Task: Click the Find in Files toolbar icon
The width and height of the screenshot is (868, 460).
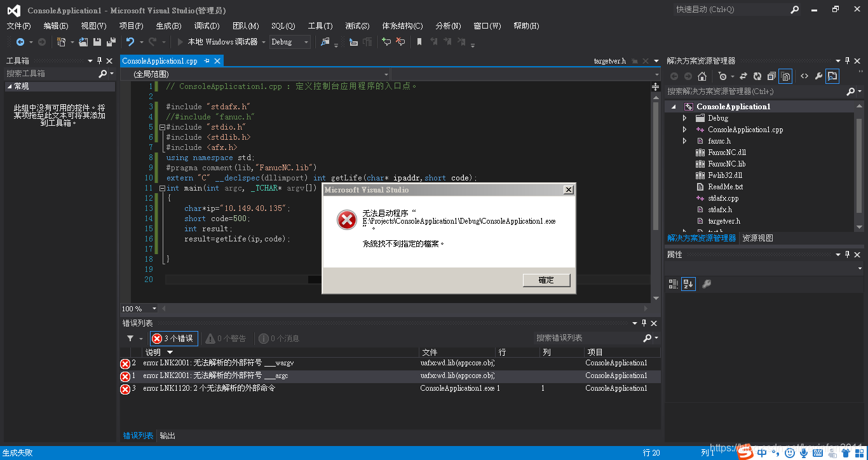Action: [325, 42]
